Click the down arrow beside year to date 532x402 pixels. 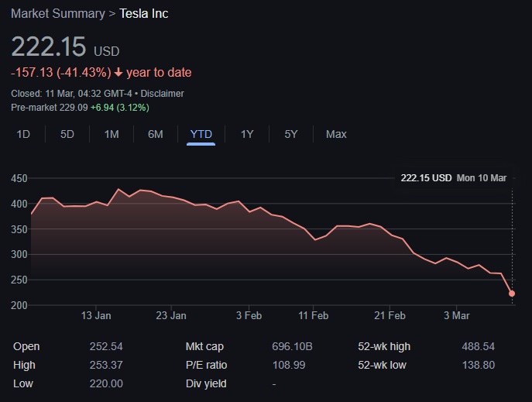118,73
